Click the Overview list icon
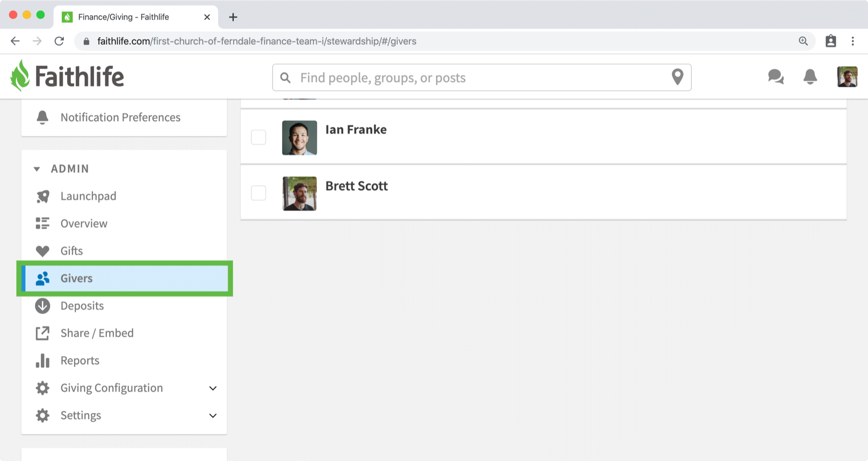 click(x=42, y=224)
